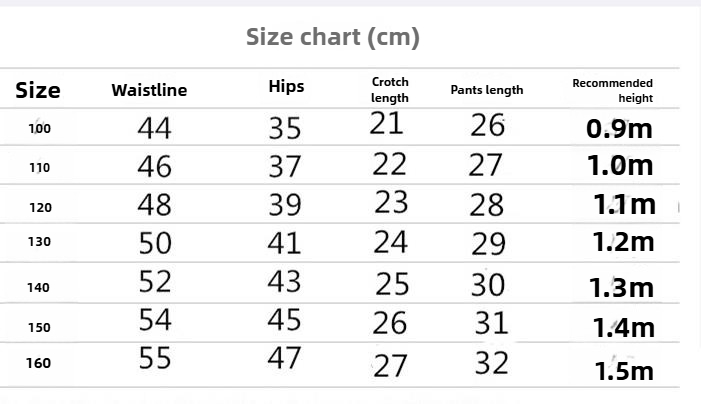The width and height of the screenshot is (701, 404).
Task: Select size 110 row label
Action: click(39, 168)
